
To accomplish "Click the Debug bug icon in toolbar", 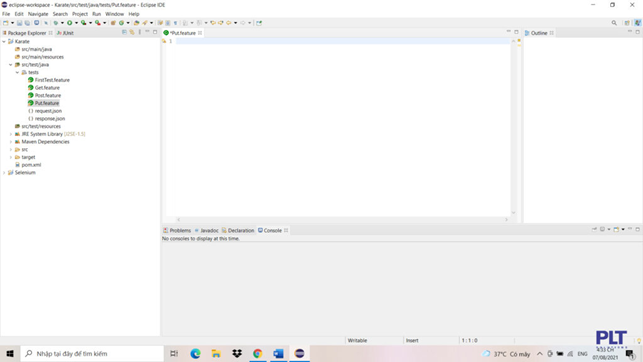I will pyautogui.click(x=56, y=23).
